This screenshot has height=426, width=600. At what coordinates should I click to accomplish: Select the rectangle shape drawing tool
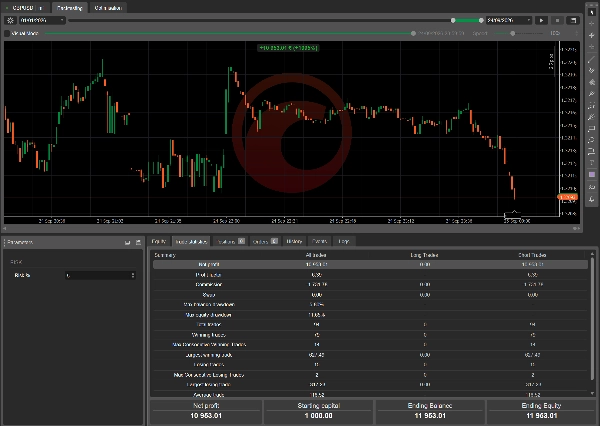tap(592, 129)
